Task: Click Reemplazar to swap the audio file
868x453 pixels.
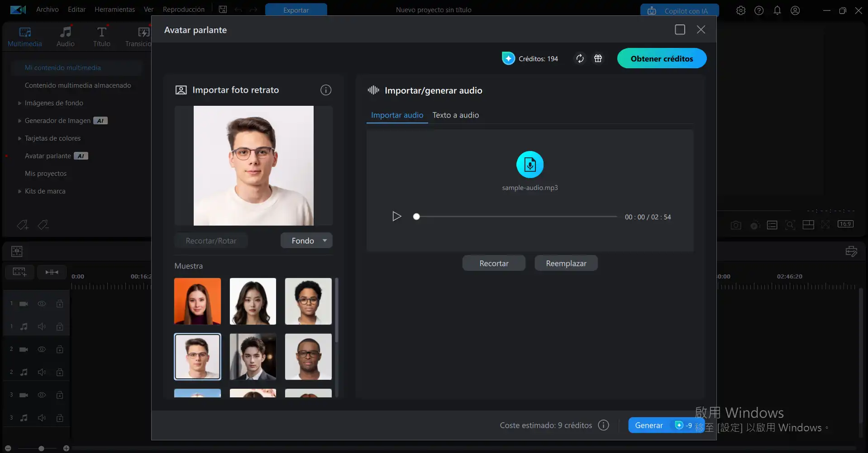Action: [566, 263]
